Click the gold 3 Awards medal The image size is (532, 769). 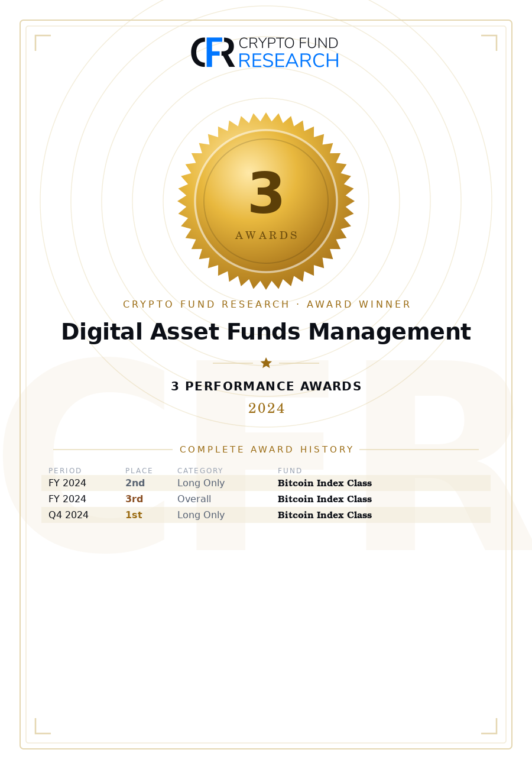point(266,201)
